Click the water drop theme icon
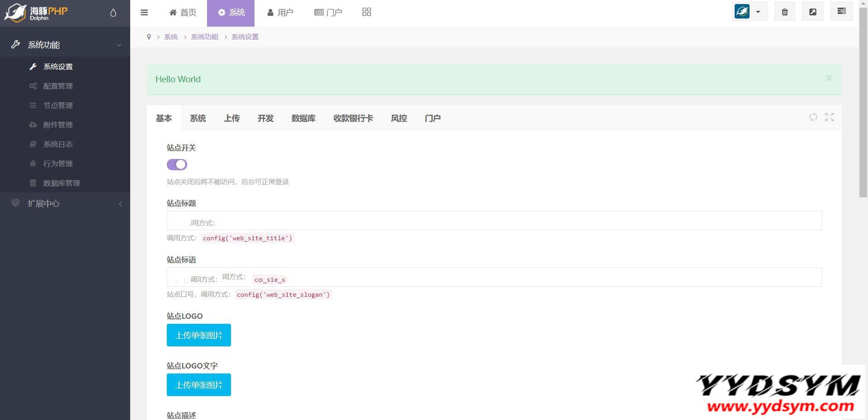The image size is (868, 420). 113,13
